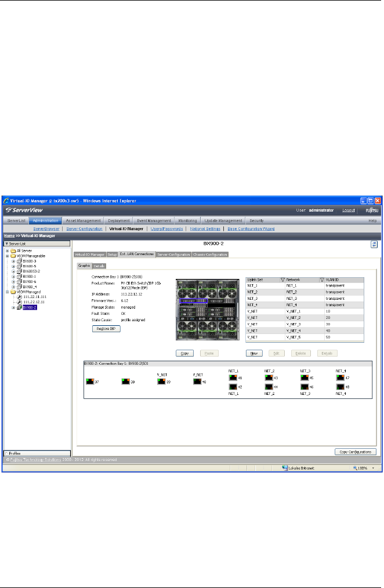The image size is (384, 588).
Task: Open the Base Configuration Wizard link
Action: (x=251, y=228)
